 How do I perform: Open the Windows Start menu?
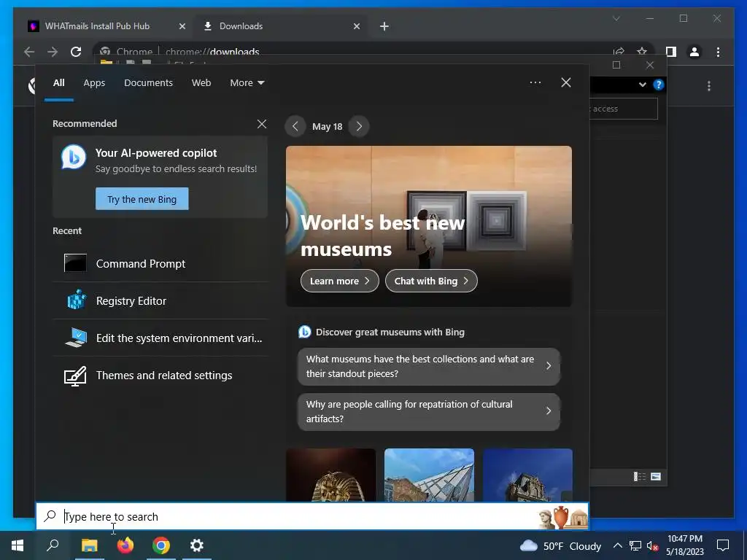pyautogui.click(x=18, y=545)
